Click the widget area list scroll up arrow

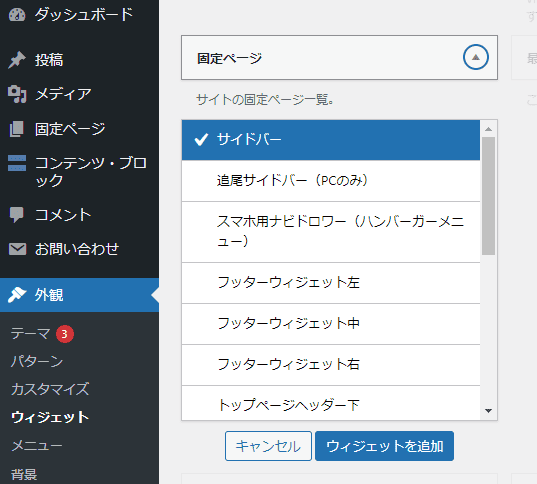[x=488, y=129]
